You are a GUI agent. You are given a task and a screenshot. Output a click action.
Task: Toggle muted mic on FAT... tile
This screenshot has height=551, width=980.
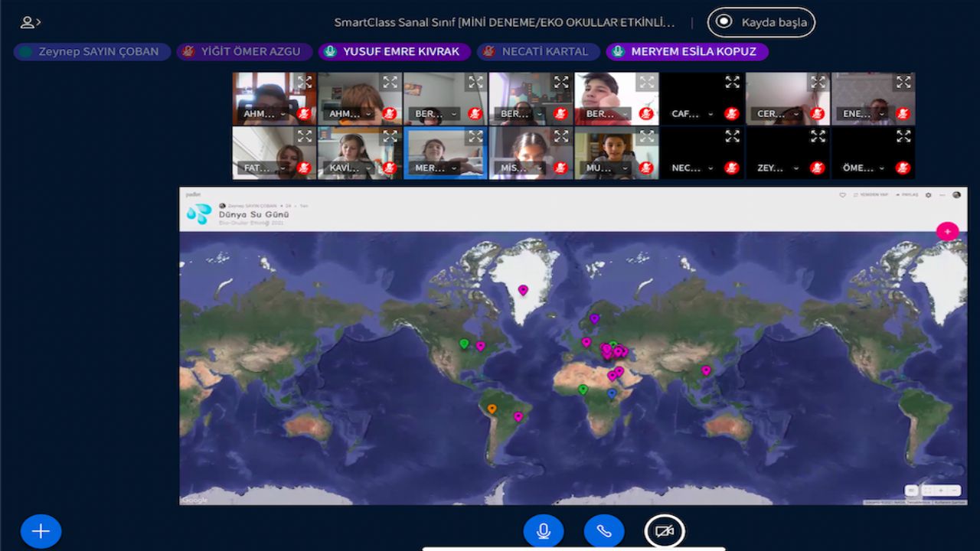[x=303, y=168]
